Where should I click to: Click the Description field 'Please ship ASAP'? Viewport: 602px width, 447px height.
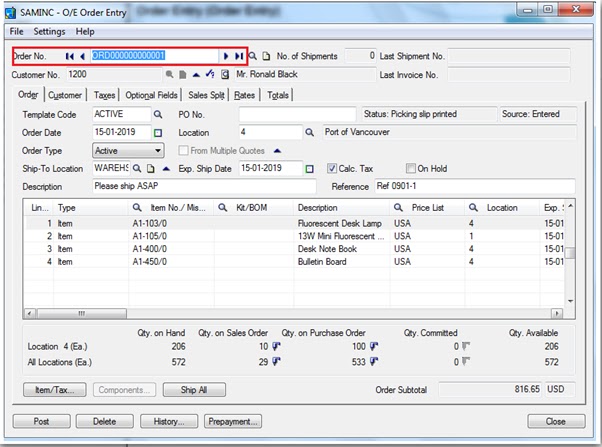point(204,186)
